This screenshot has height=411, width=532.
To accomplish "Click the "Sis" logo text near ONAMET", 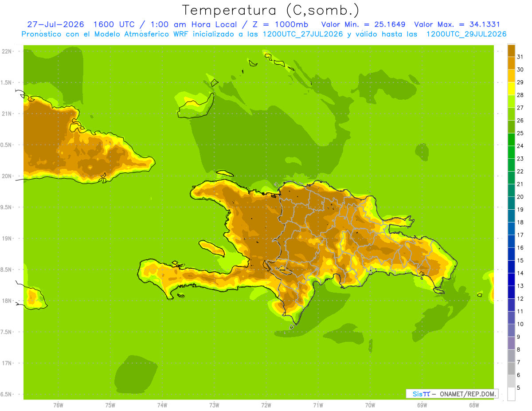I will point(417,394).
